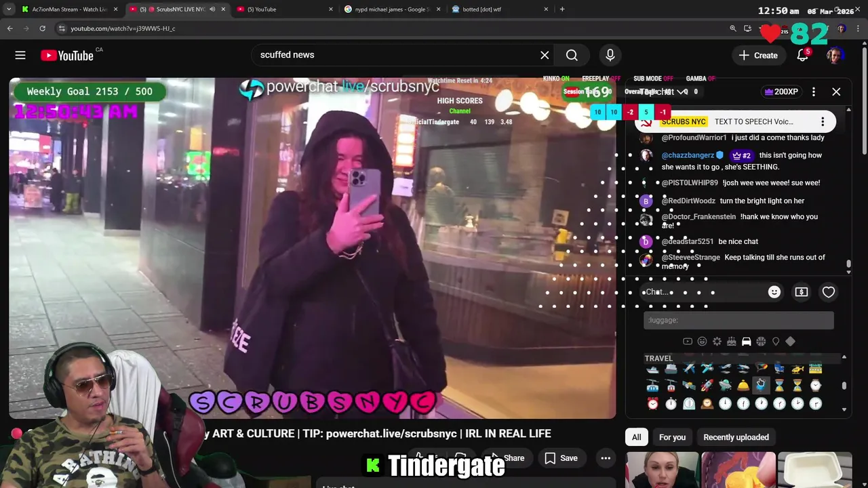Viewport: 868px width, 488px height.
Task: Save the video to playlist
Action: tap(561, 458)
